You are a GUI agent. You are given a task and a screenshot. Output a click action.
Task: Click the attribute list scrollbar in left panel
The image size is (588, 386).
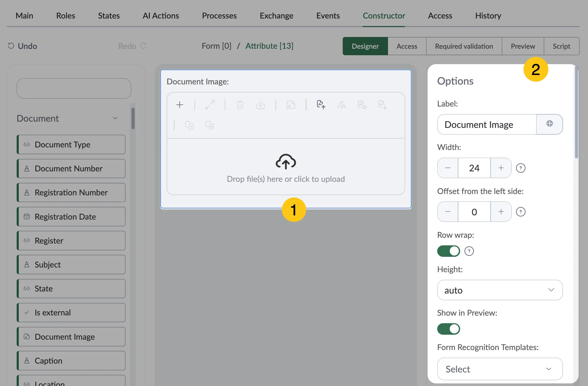[133, 119]
